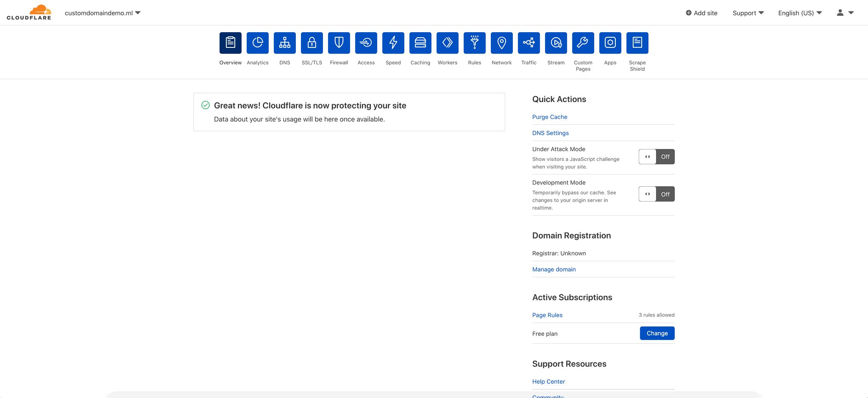Click the Manage domain link
The image size is (868, 398).
[x=554, y=269]
